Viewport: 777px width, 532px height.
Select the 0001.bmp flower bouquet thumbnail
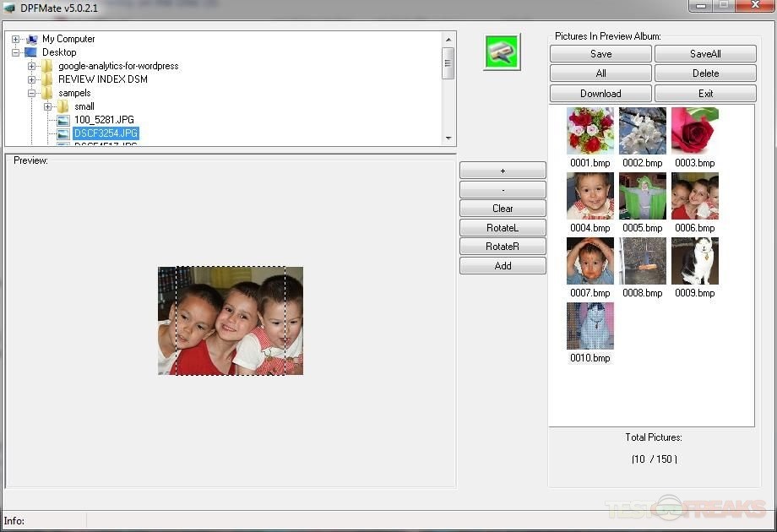(590, 131)
